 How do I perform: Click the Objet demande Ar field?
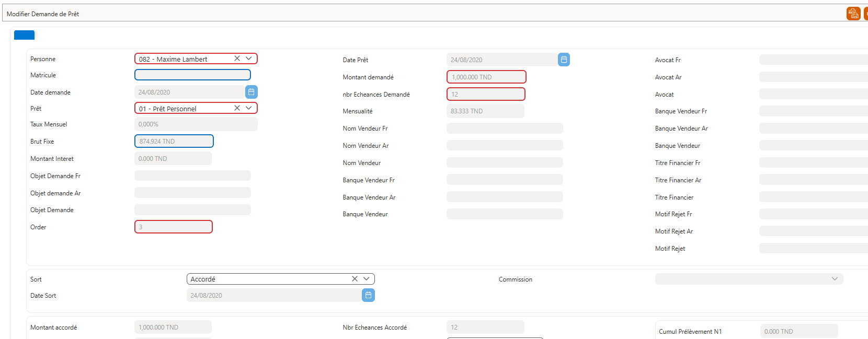pyautogui.click(x=192, y=193)
